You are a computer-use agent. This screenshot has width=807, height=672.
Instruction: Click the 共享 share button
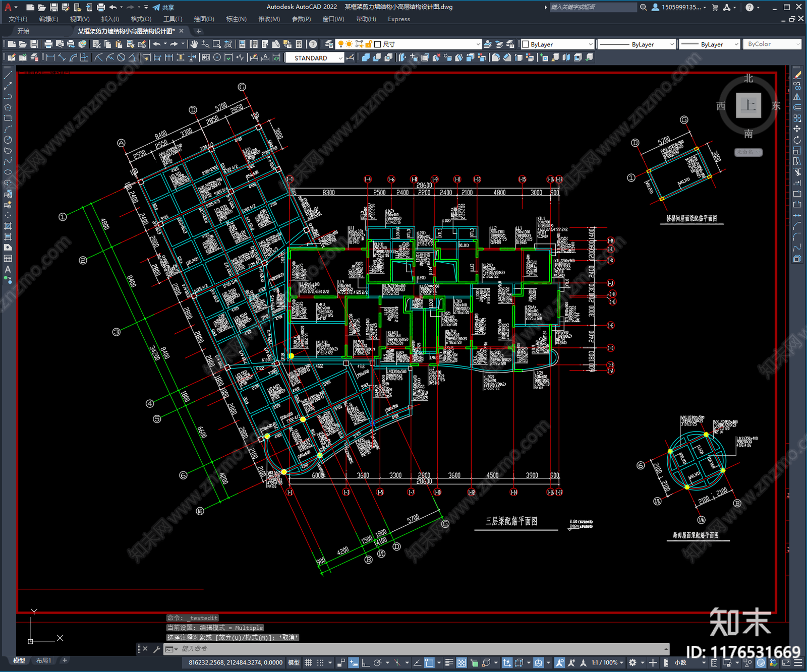tap(163, 7)
